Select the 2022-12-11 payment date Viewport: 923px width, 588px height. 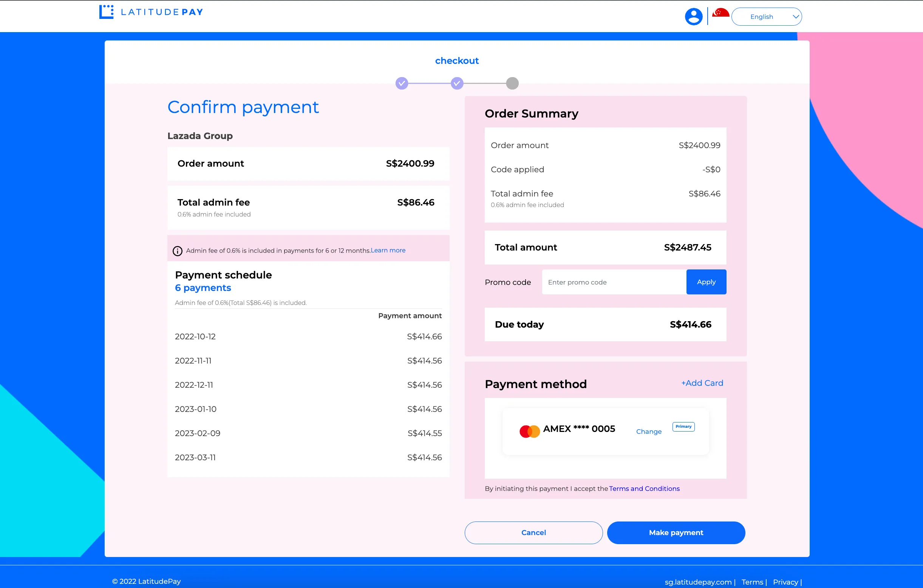click(x=194, y=385)
